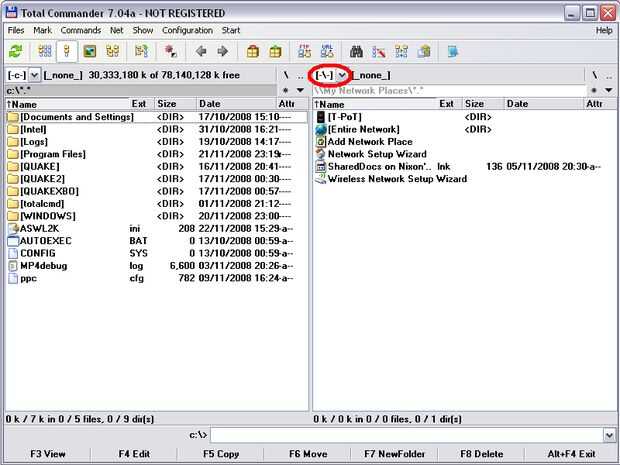
Task: Open the Configuration menu
Action: click(x=187, y=30)
